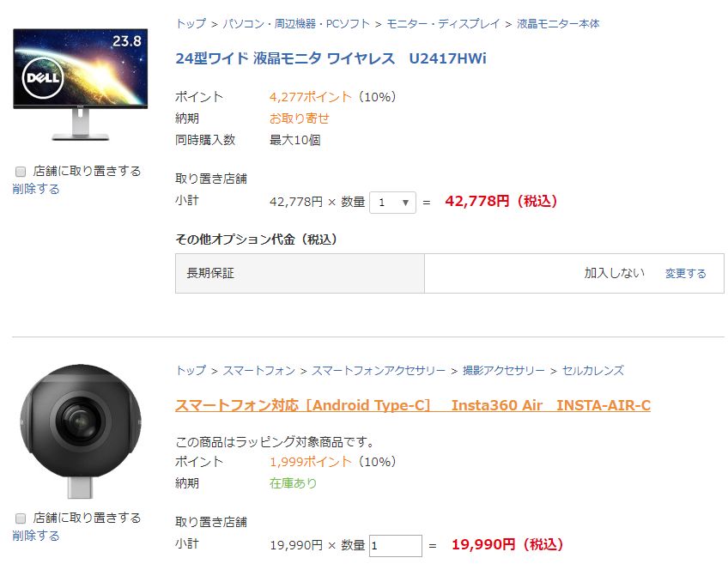Open the U2417HWi product title link

[x=331, y=58]
